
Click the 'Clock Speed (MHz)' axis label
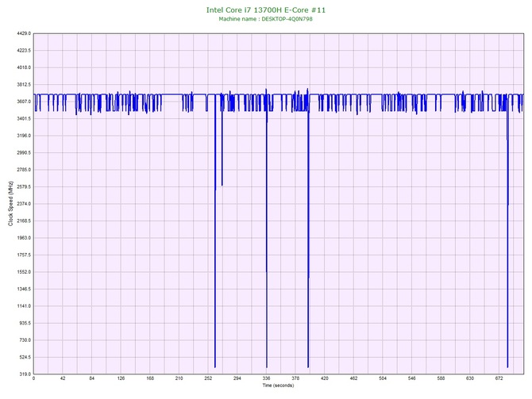(10, 203)
